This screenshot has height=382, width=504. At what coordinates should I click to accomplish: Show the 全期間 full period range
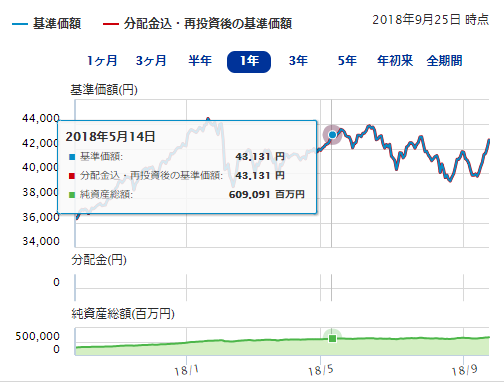[444, 61]
